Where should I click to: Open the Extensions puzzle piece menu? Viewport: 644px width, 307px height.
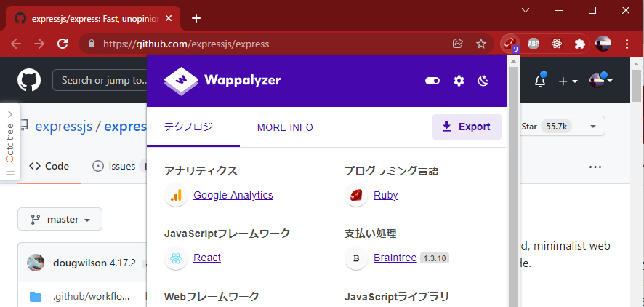pos(579,44)
